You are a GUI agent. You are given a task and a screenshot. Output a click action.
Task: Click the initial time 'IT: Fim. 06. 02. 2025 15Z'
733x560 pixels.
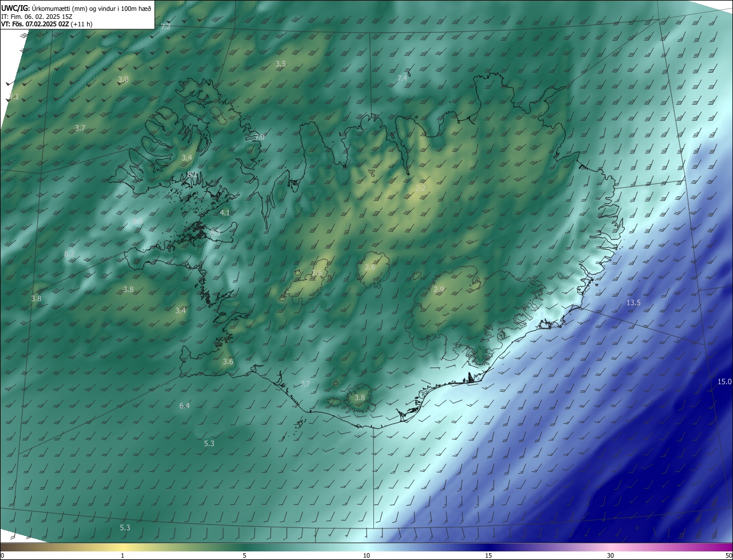click(x=37, y=17)
